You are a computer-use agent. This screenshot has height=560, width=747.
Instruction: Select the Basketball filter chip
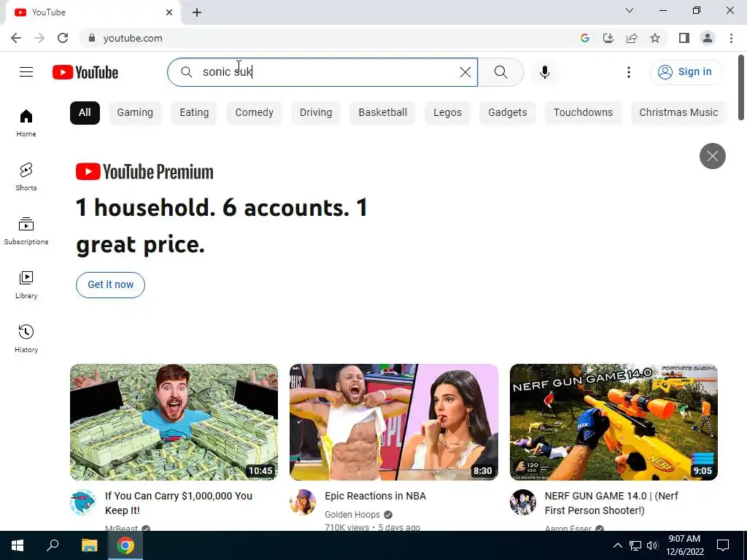pyautogui.click(x=382, y=113)
